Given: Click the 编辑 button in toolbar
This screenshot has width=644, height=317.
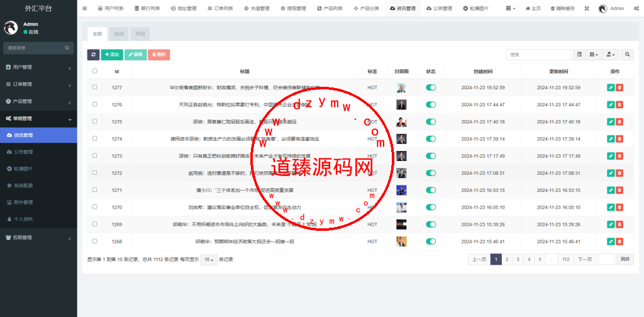Looking at the screenshot, I should coord(136,55).
